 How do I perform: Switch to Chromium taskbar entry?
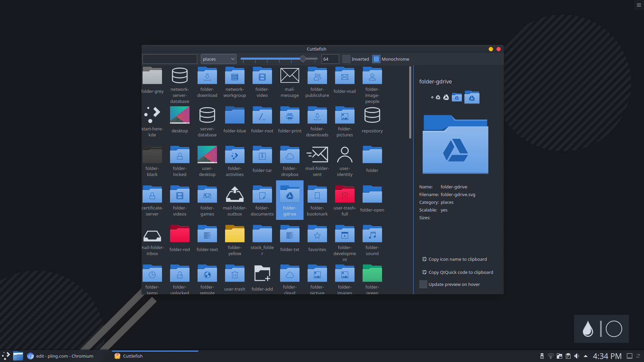[60, 356]
